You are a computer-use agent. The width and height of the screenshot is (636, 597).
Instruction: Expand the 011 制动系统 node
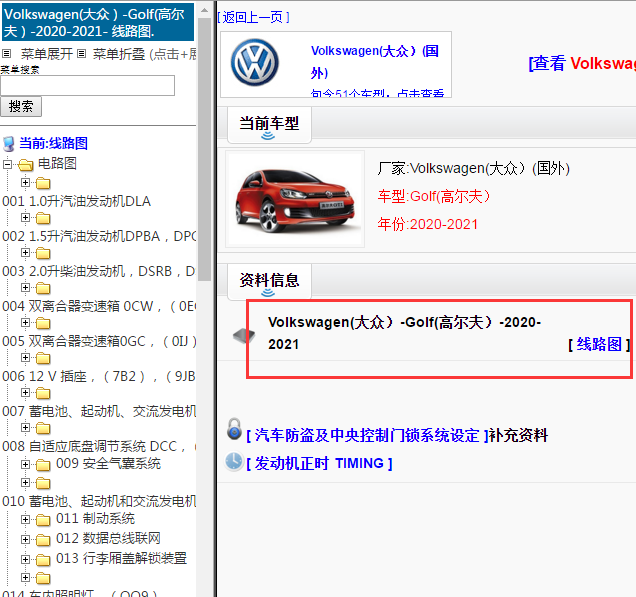(25, 519)
